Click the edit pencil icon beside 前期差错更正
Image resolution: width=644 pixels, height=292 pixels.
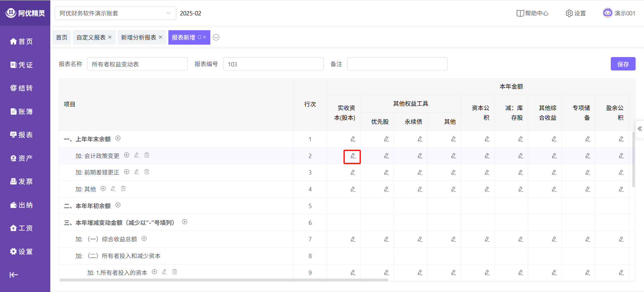coord(137,172)
